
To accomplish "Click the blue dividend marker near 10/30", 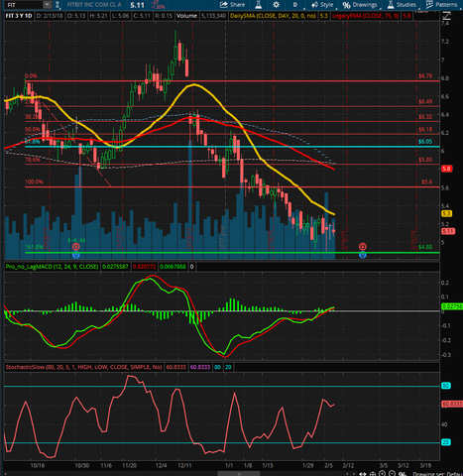I will (76, 255).
